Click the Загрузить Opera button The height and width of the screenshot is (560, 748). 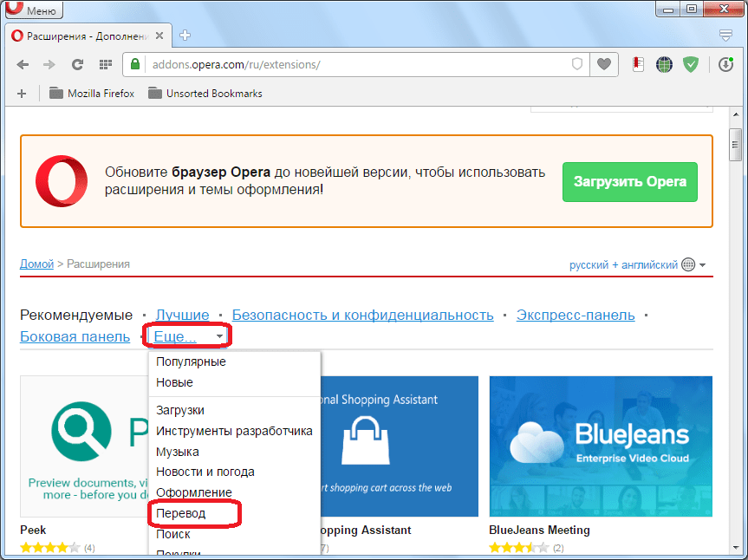click(x=630, y=182)
